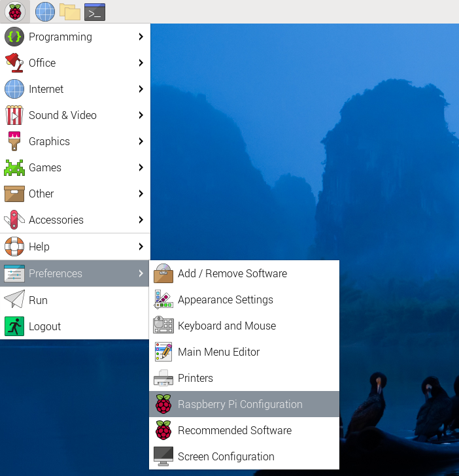The width and height of the screenshot is (459, 476).
Task: Open Main Menu Editor entry text
Action: pos(218,352)
